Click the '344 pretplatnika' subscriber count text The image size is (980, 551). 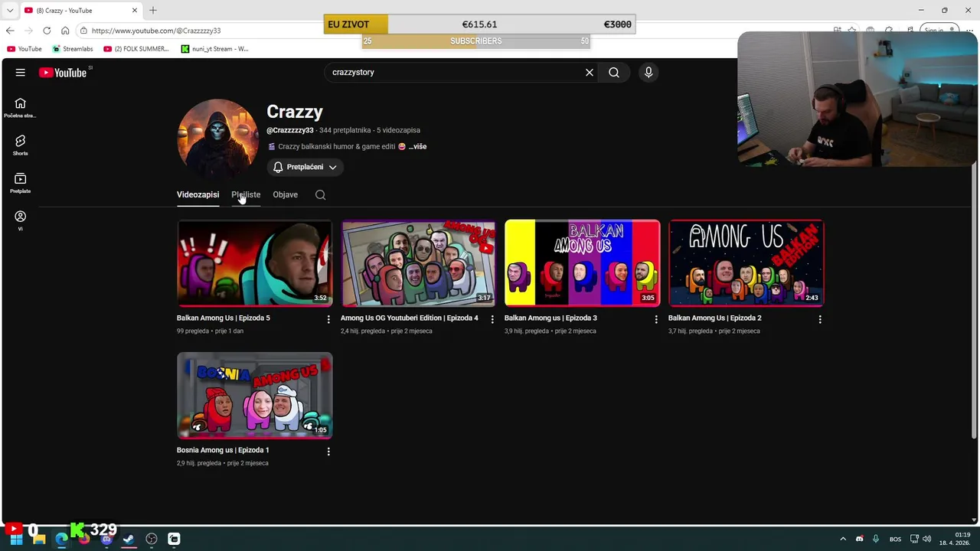345,130
